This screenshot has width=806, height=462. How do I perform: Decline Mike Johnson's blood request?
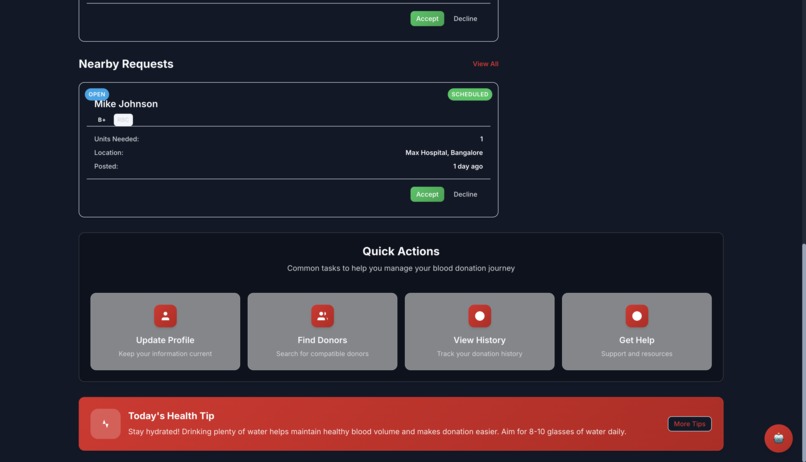click(465, 194)
